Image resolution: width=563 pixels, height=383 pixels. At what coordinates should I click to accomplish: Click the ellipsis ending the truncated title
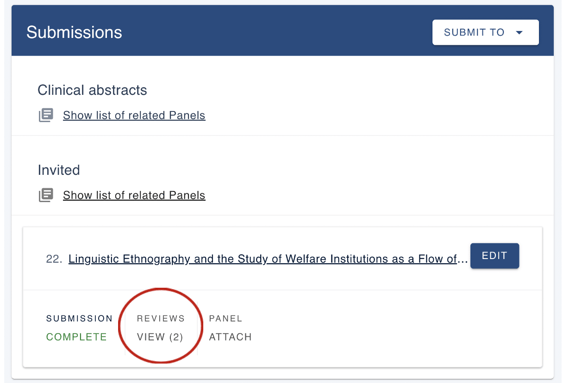462,261
